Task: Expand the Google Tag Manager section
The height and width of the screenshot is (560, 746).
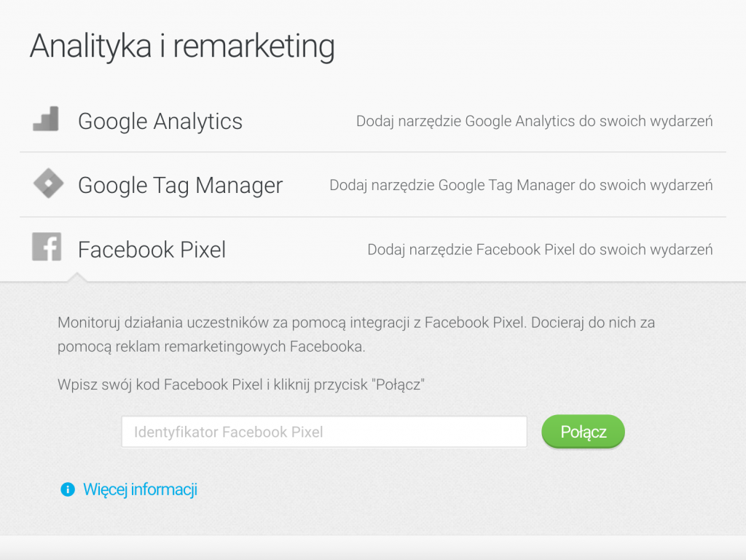Action: pos(373,185)
